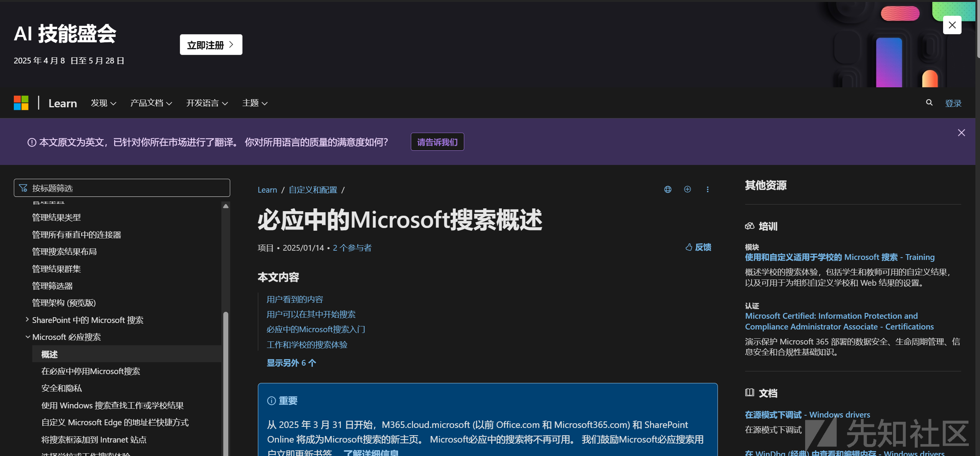The image size is (980, 456).
Task: Jump to 用户看到的内容 section
Action: [x=295, y=300]
